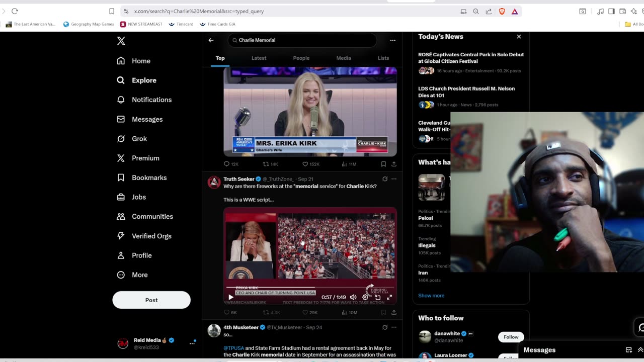The width and height of the screenshot is (644, 362).
Task: Close the Today's News panel
Action: [519, 37]
